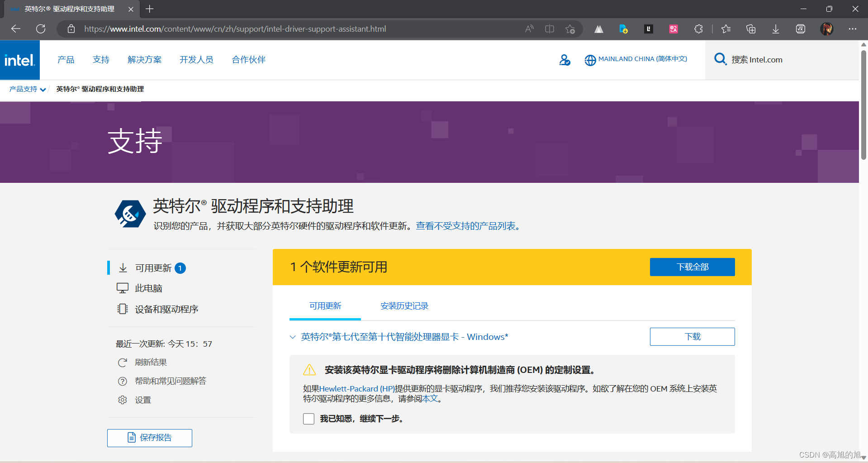This screenshot has height=463, width=868.
Task: Open browser extensions puzzle icon
Action: [698, 29]
